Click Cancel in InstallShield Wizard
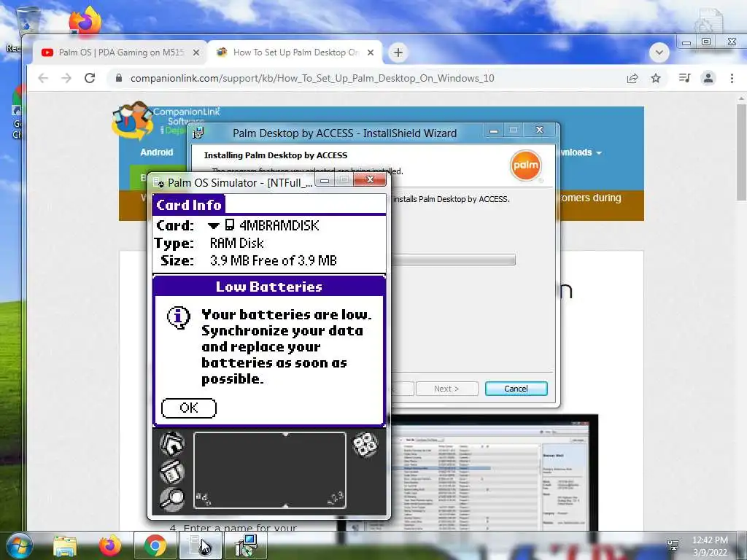Screen dimensions: 747x560 coord(516,389)
